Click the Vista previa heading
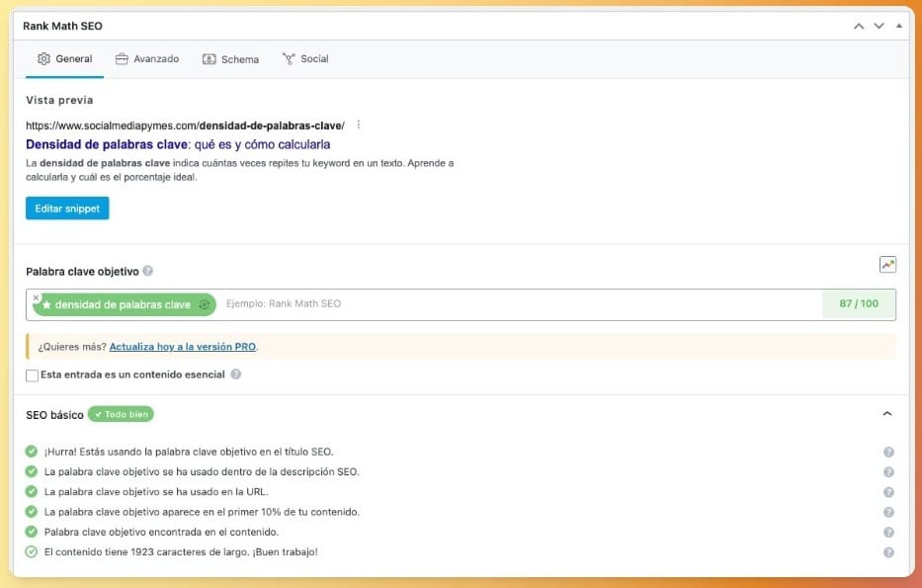 (59, 100)
